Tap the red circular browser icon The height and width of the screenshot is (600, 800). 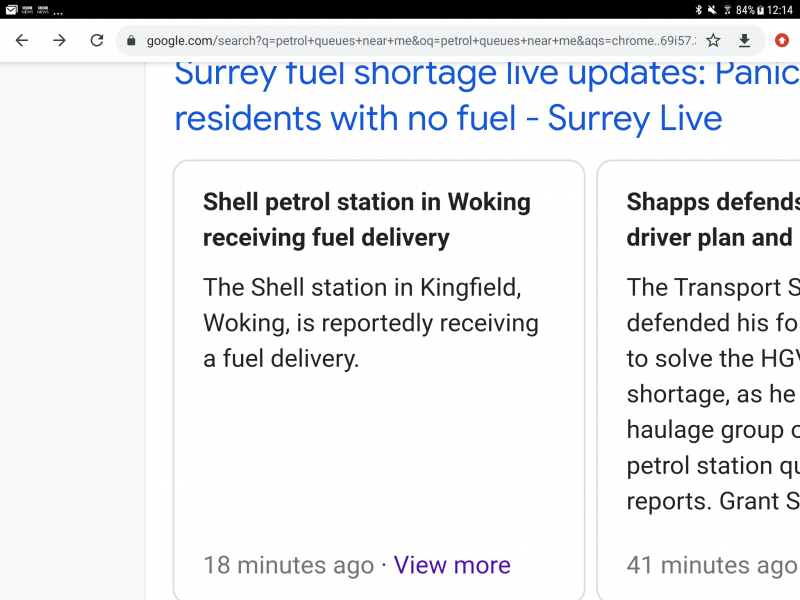(x=781, y=41)
